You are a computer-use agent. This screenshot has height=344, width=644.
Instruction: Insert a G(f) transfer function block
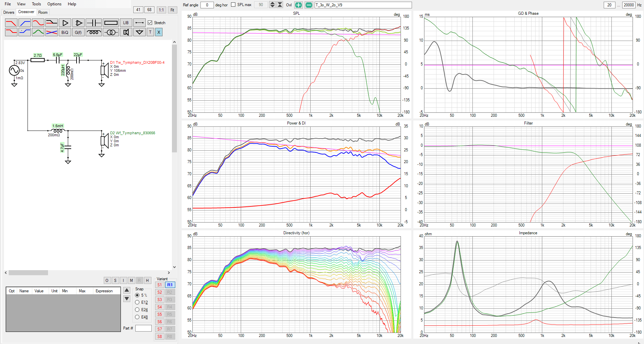pyautogui.click(x=78, y=32)
